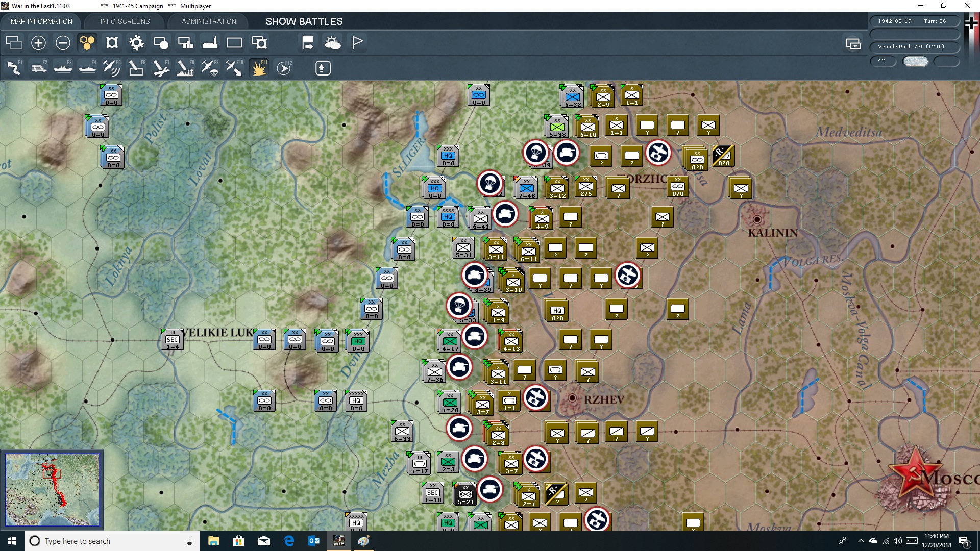Click the weather sun-and-cloud icon
980x551 pixels.
pos(333,43)
